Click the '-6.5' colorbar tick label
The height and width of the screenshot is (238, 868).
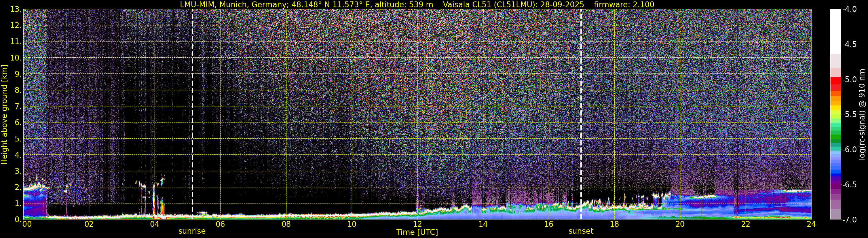(x=850, y=184)
